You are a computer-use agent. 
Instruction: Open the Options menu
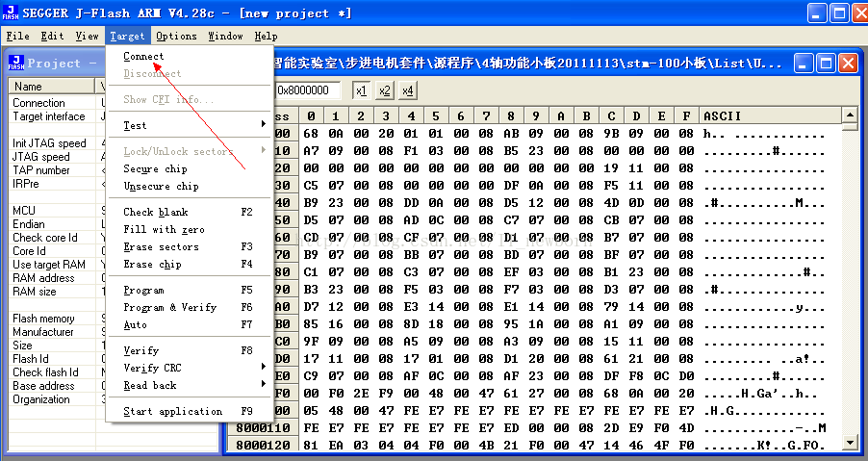click(x=176, y=36)
